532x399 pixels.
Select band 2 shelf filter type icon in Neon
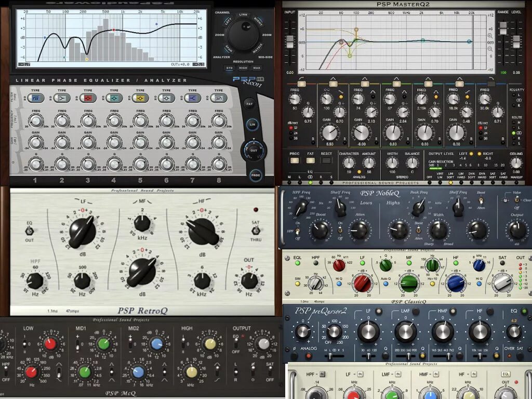[x=62, y=98]
